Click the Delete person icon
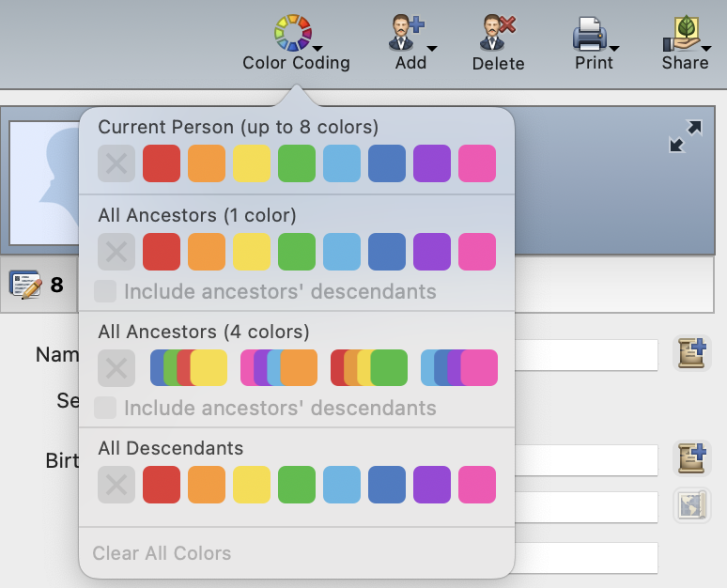This screenshot has height=588, width=727. (x=498, y=33)
